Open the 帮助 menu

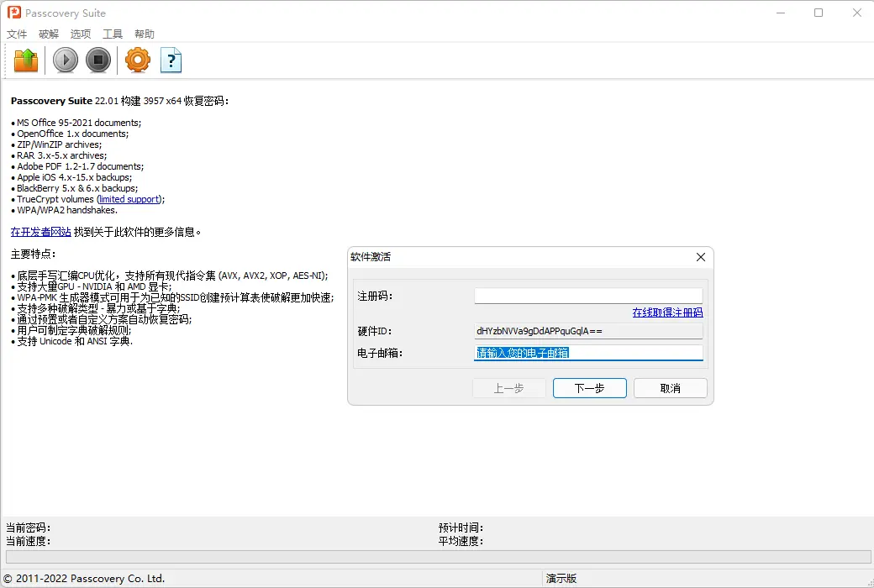[x=145, y=34]
